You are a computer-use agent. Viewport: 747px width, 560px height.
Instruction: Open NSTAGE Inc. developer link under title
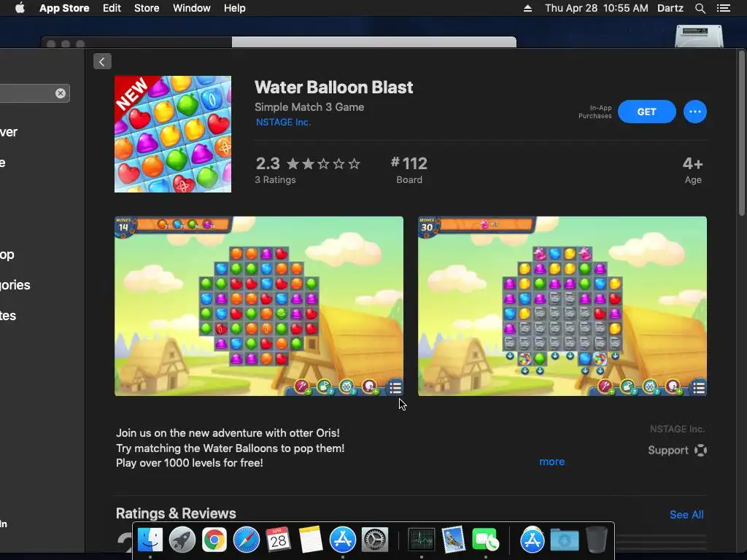(283, 122)
